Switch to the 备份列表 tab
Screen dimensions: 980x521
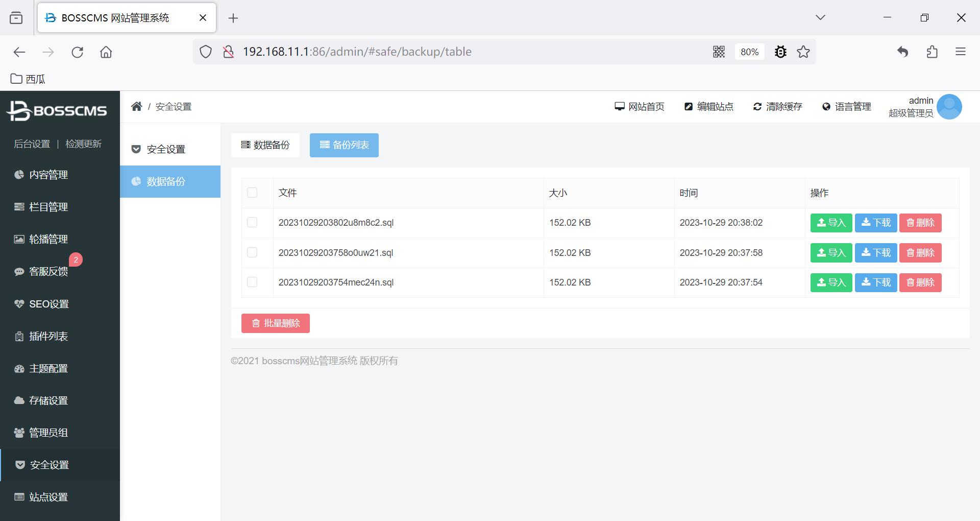tap(344, 145)
